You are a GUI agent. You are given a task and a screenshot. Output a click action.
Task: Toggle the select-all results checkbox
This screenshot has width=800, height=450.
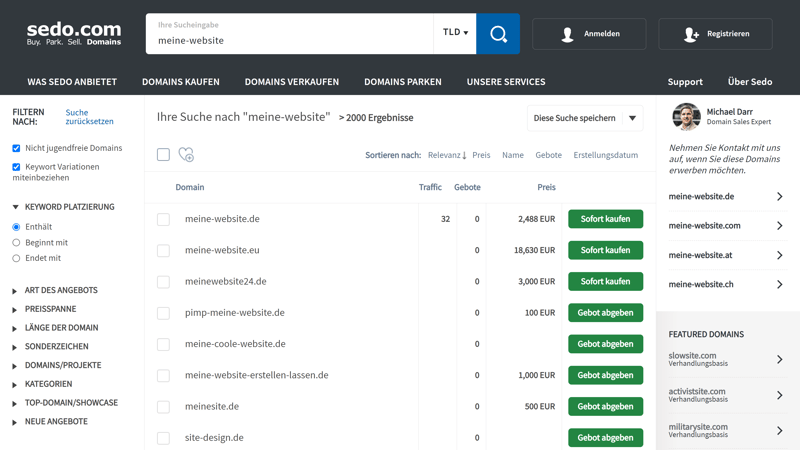[163, 154]
